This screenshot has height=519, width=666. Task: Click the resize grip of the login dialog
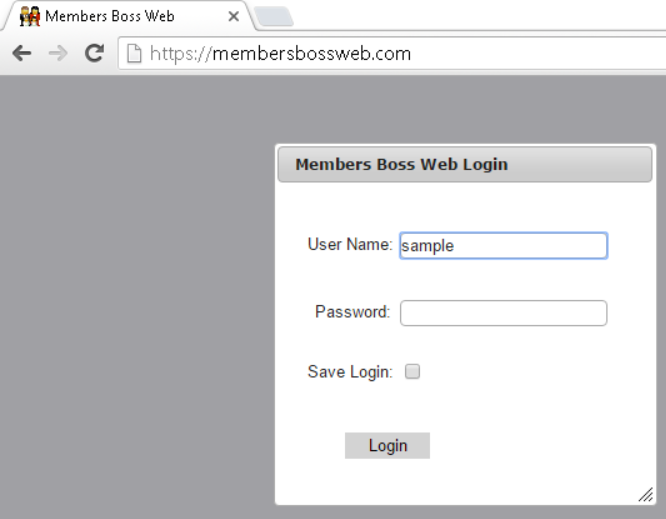[646, 495]
